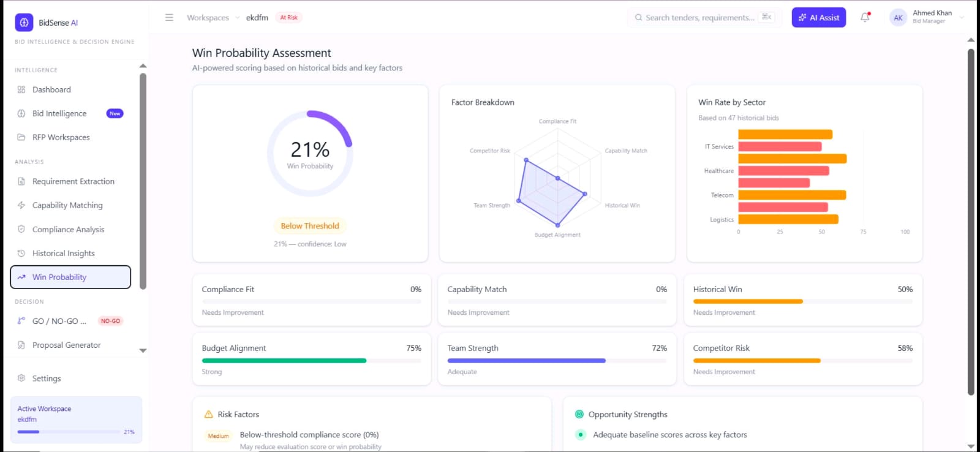Viewport: 980px width, 452px height.
Task: Click the green dot beside Adequate baseline scores
Action: tap(580, 435)
